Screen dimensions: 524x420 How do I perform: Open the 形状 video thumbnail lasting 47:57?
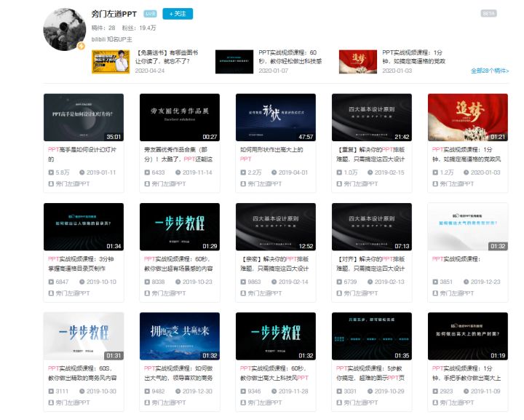(x=276, y=117)
